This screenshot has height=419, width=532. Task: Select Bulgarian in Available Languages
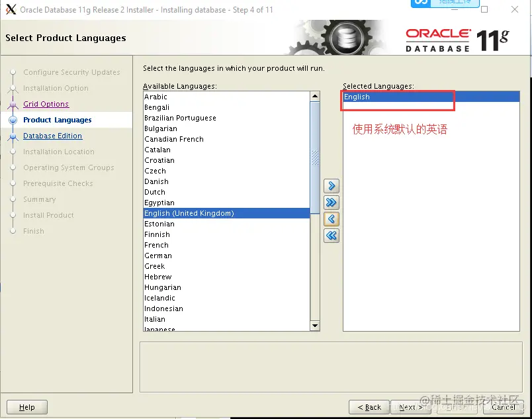(x=227, y=128)
